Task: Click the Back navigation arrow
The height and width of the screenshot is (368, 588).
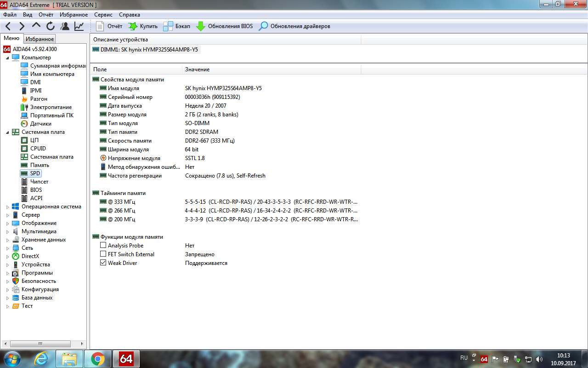Action: click(x=8, y=26)
